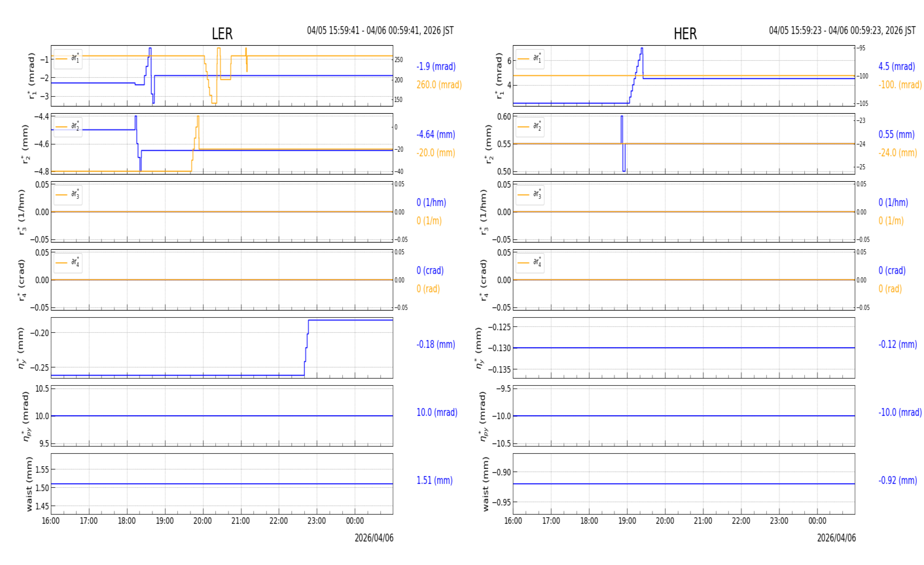The width and height of the screenshot is (924, 565).
Task: Click the LER r1* (mrad) axis label
Action: (31, 76)
